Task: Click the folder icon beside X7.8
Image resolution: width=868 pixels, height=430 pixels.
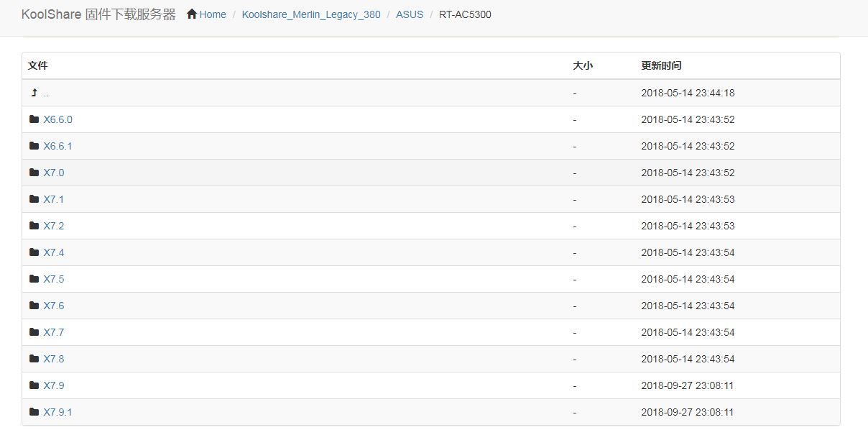Action: click(34, 359)
